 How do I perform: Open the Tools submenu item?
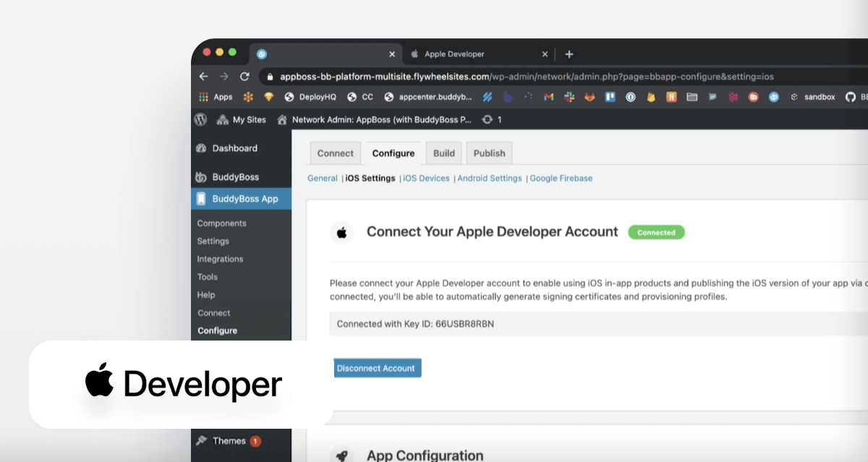coord(207,277)
